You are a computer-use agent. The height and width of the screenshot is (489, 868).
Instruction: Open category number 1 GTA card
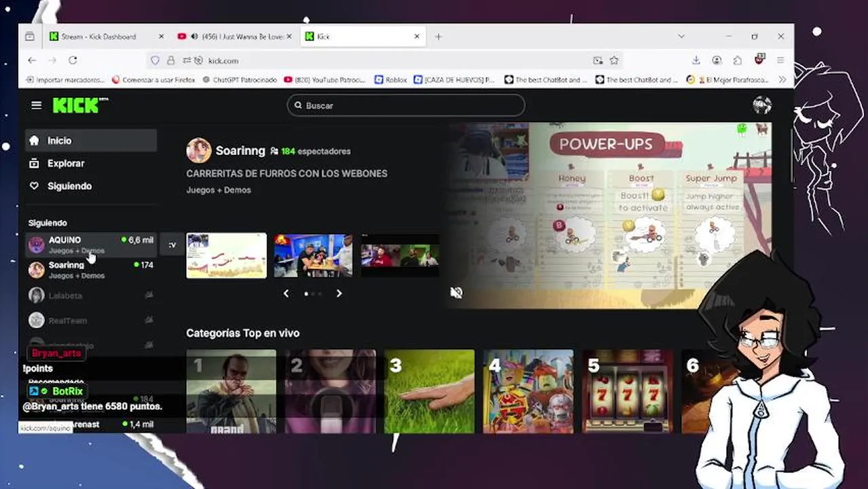(x=231, y=391)
